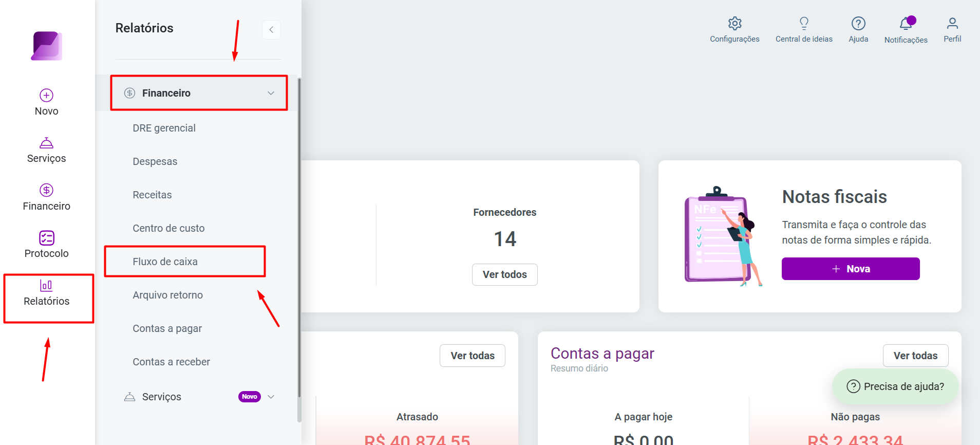This screenshot has width=980, height=445.
Task: Click Ver todas in Contas a pagar card
Action: (916, 356)
